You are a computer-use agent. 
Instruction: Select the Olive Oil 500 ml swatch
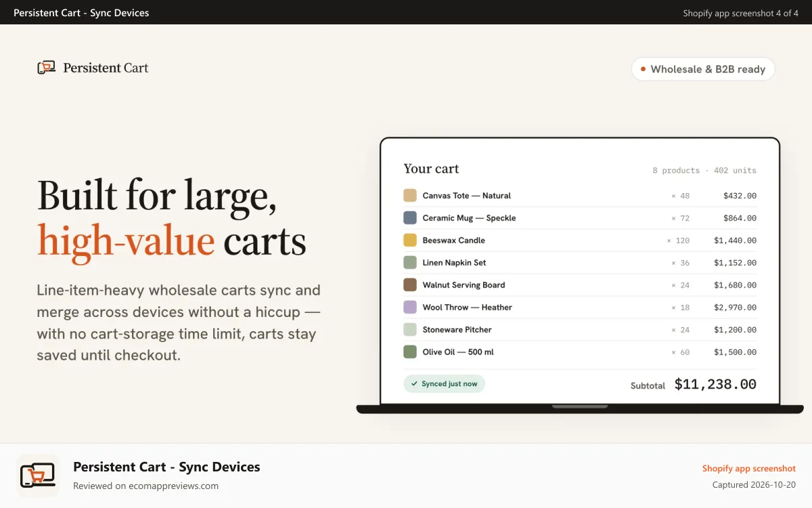pyautogui.click(x=410, y=352)
